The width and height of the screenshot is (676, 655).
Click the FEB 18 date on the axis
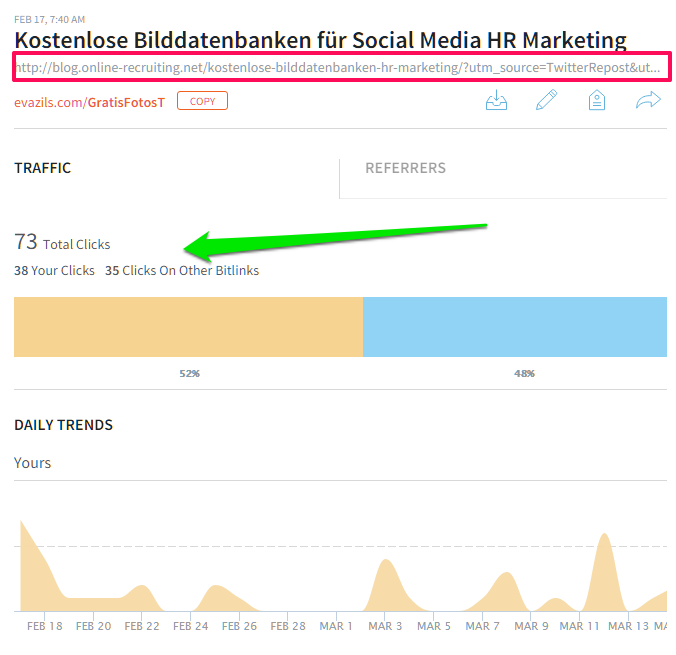45,626
